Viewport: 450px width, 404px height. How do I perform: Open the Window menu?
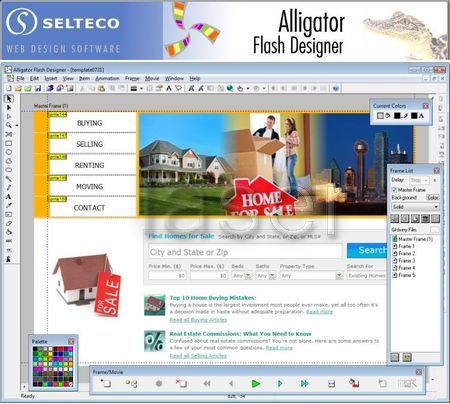pos(174,79)
